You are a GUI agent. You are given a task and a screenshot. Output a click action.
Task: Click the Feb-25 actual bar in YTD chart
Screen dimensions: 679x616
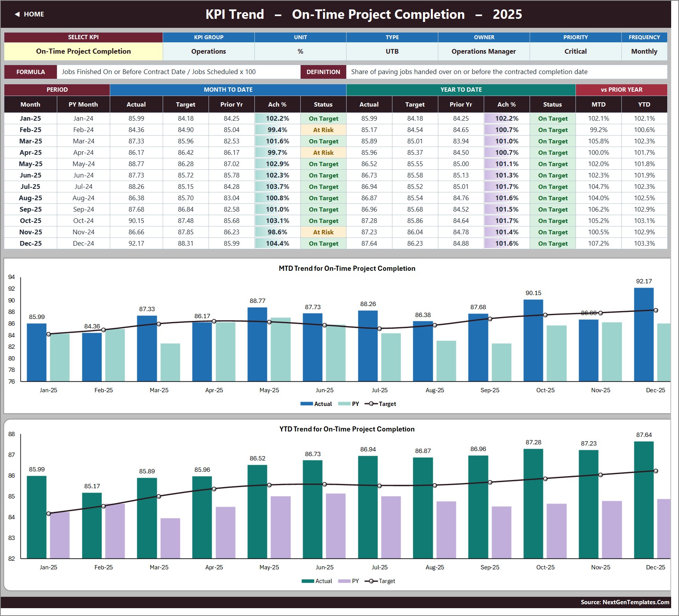click(92, 525)
